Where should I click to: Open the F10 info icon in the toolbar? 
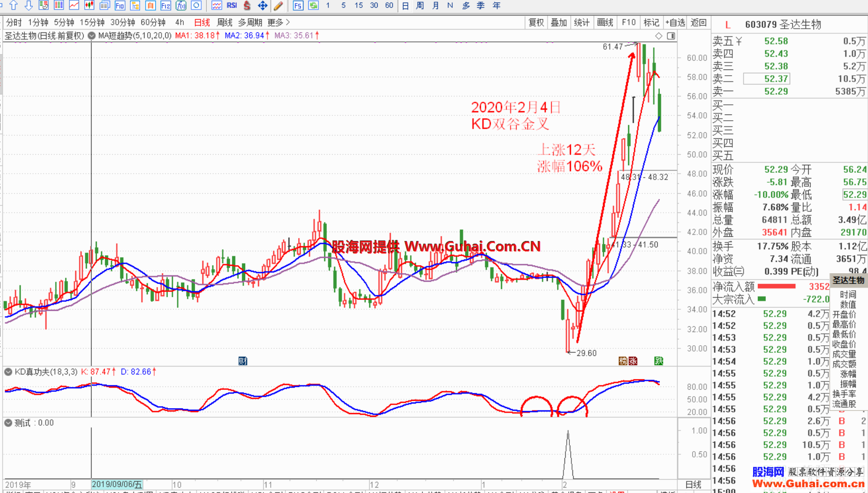(120, 5)
